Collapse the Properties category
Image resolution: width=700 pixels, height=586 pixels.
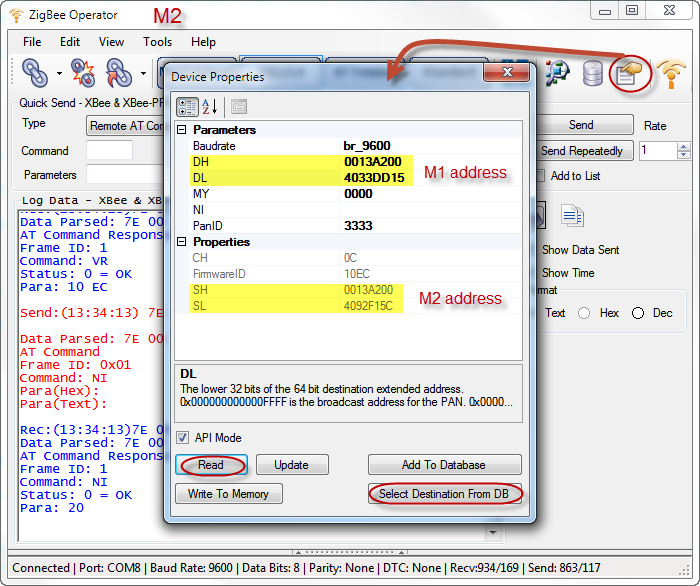(x=182, y=242)
